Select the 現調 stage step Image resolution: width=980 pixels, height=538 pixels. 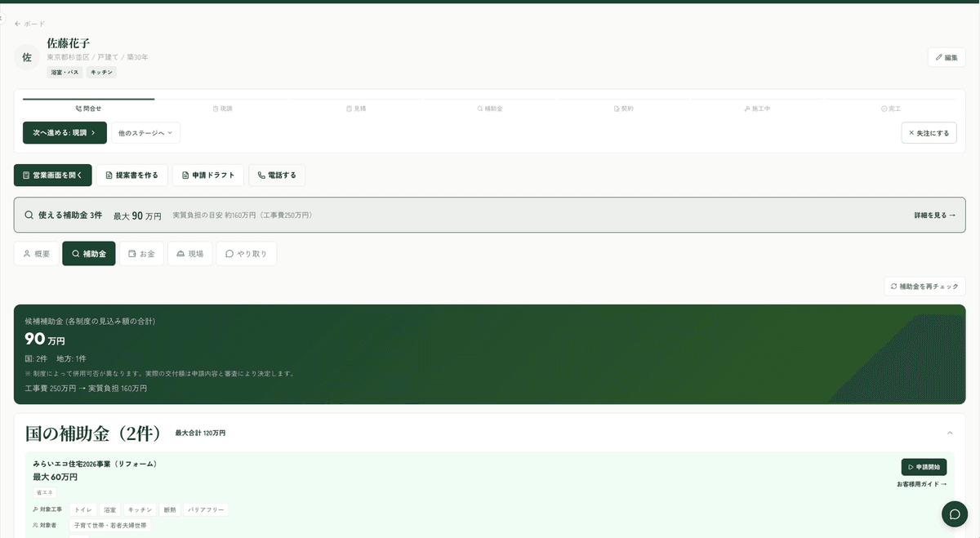(222, 108)
